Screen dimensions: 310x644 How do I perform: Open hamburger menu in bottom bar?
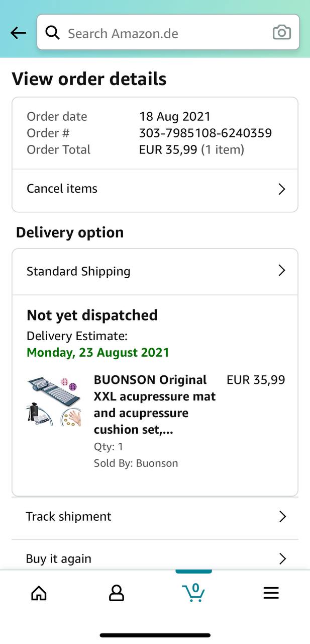[x=271, y=594]
